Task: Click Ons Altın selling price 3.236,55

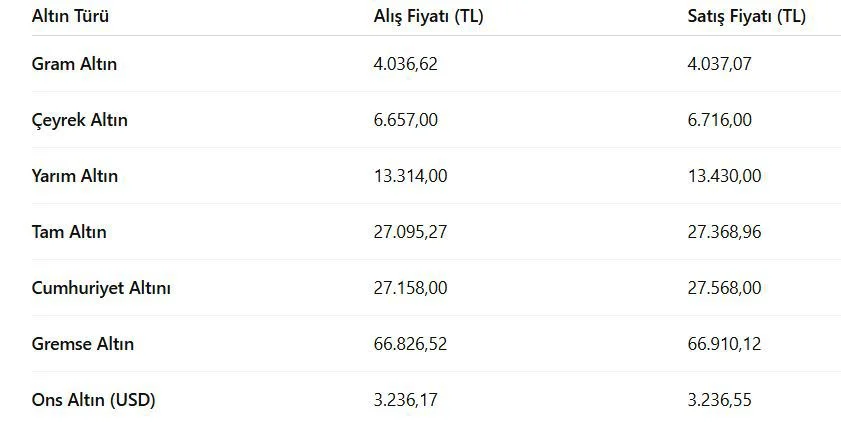Action: (x=719, y=400)
